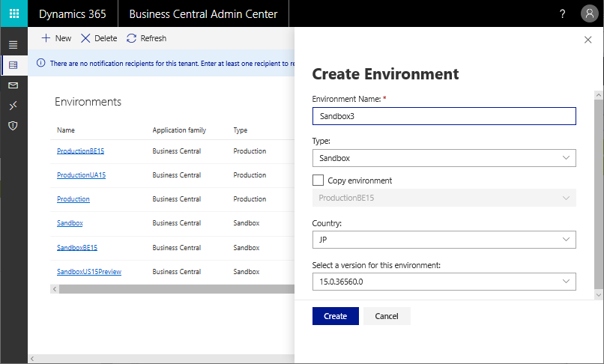The width and height of the screenshot is (604, 364).
Task: Click the info icon in notification banner
Action: (40, 63)
